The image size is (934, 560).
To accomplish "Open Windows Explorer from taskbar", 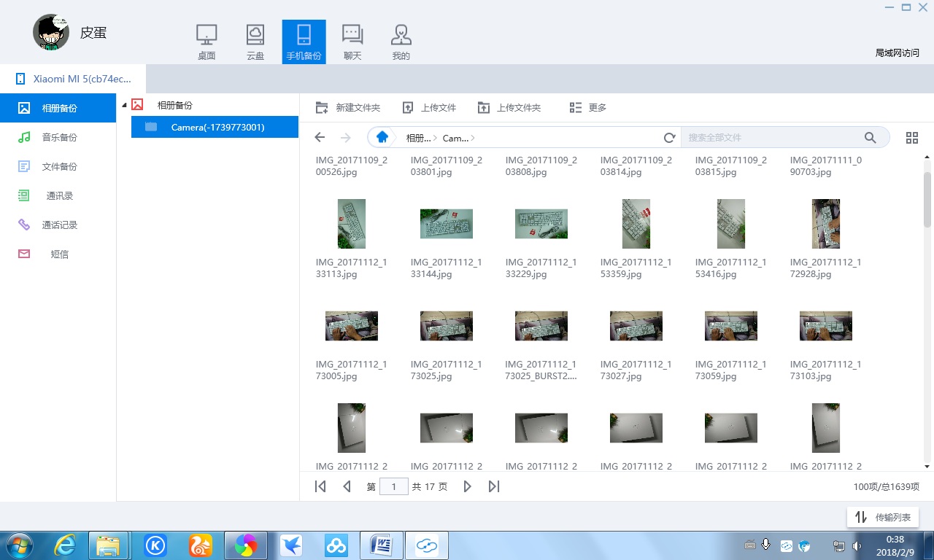I will pos(108,545).
